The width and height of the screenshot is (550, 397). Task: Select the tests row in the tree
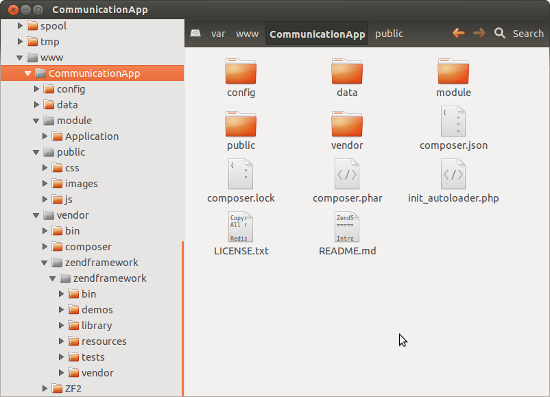point(93,357)
